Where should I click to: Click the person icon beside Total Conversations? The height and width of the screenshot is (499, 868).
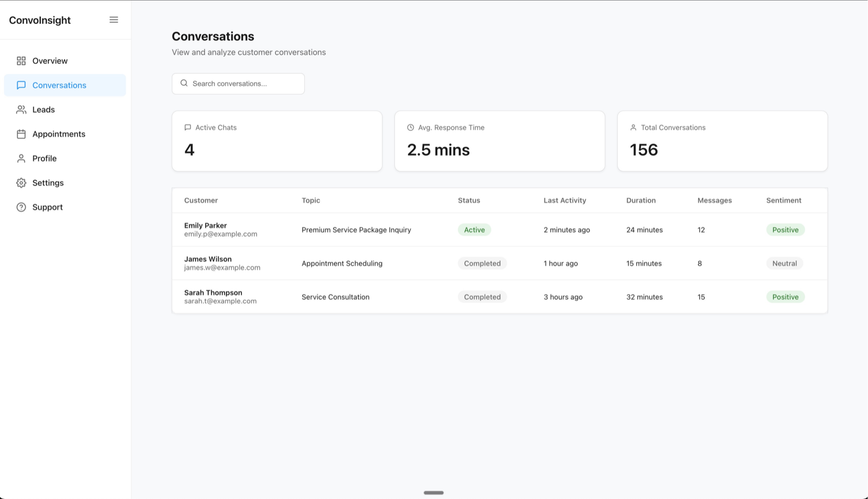[633, 127]
